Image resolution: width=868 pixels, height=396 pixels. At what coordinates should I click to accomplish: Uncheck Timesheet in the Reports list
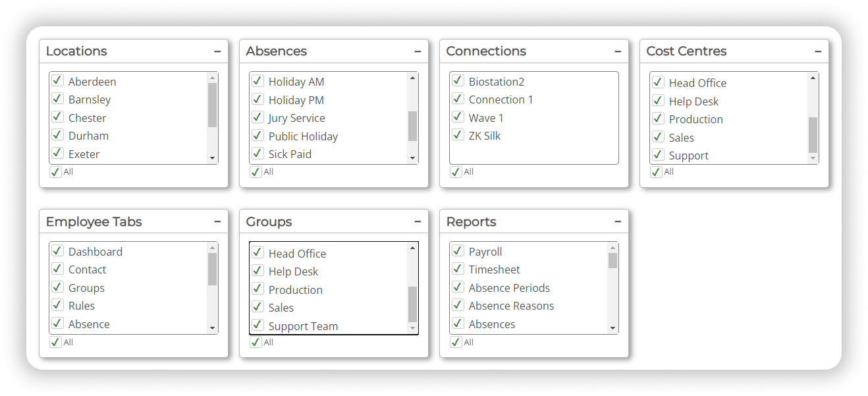pos(458,269)
